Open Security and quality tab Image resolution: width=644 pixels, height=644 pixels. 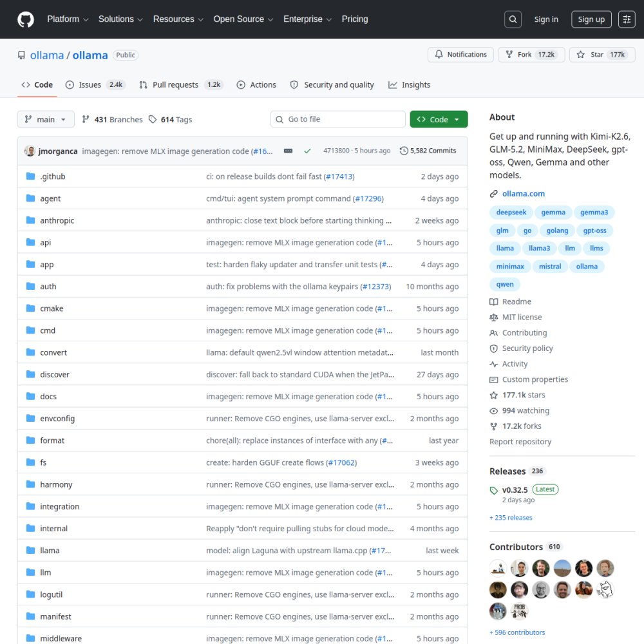tap(332, 85)
